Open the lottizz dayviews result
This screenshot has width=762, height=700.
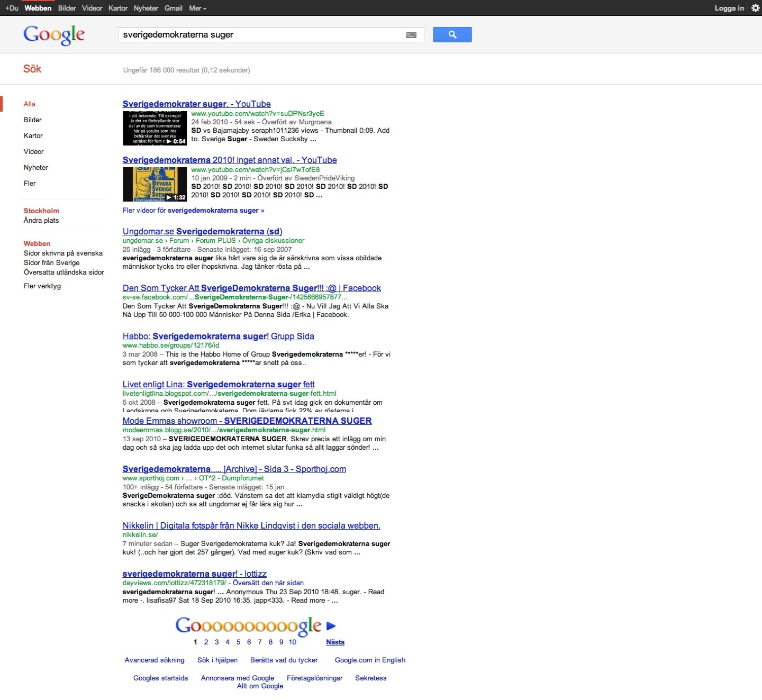click(x=195, y=574)
